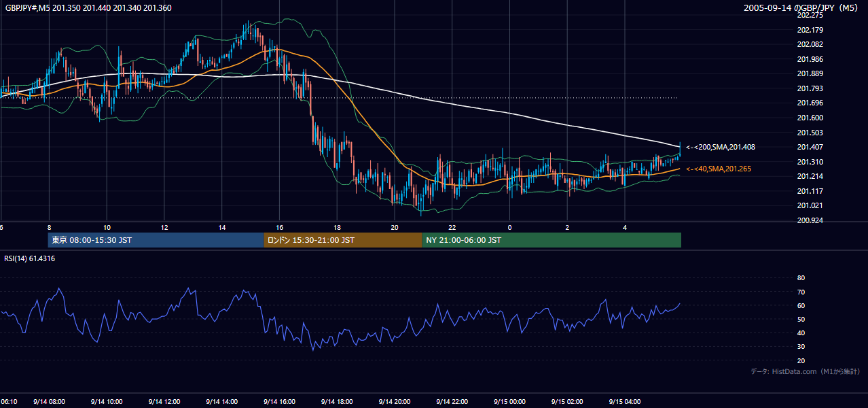Click RSI scale value 20

801,360
